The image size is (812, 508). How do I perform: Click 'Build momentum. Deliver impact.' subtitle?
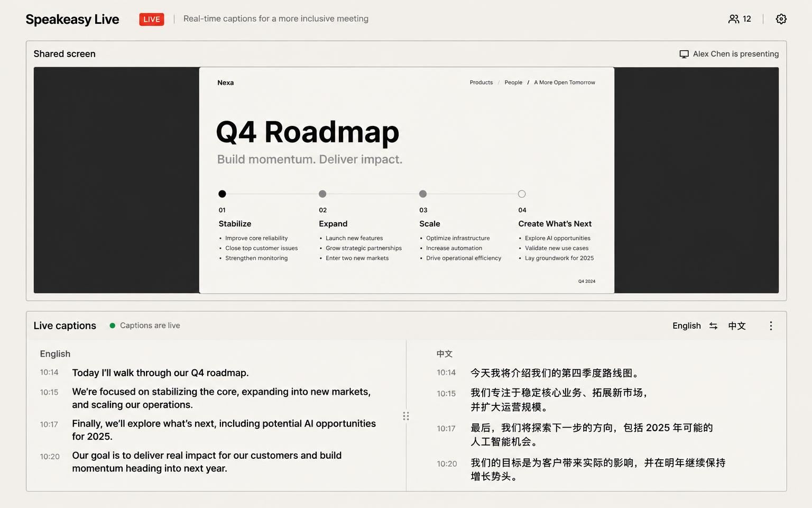click(x=310, y=159)
